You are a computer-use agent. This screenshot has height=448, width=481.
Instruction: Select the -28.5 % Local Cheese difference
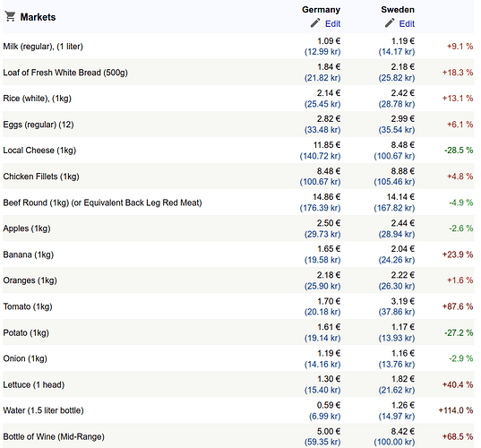[x=459, y=151]
